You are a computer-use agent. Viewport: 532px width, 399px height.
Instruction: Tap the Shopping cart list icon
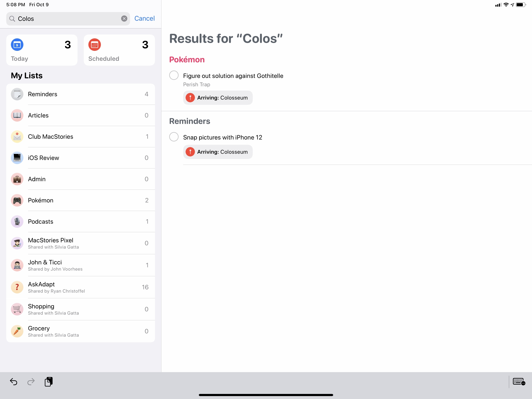(17, 309)
